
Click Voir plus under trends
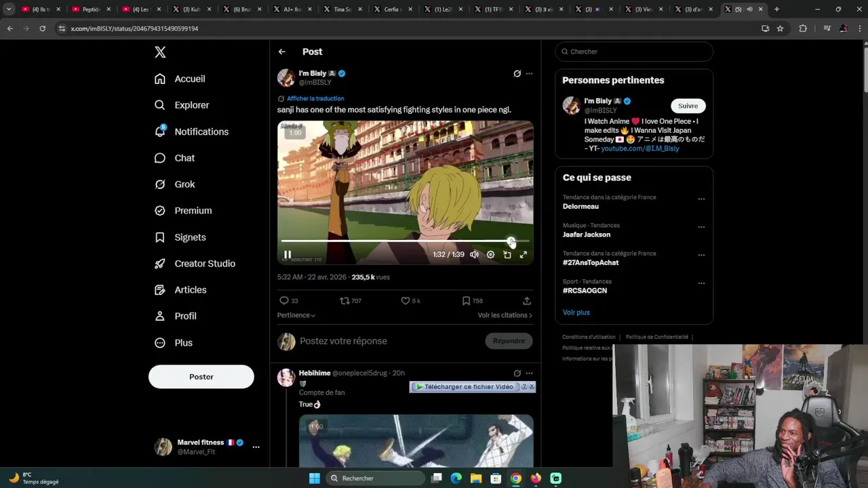click(x=576, y=312)
